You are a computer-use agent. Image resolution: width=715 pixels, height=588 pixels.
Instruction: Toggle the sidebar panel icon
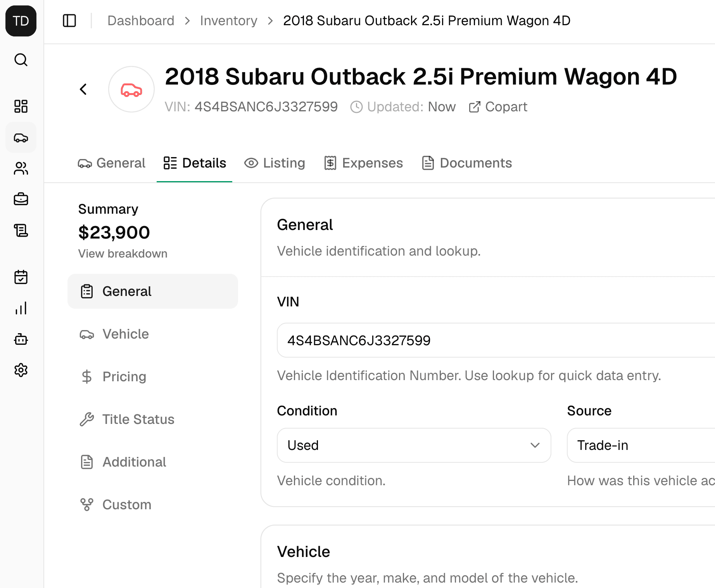pyautogui.click(x=69, y=21)
